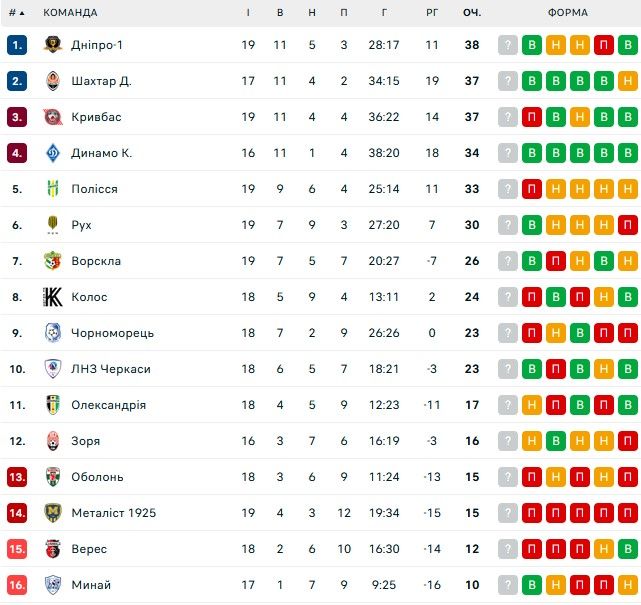Screen dimensions: 641x605
Task: Open the Чорноморець team link
Action: click(112, 333)
